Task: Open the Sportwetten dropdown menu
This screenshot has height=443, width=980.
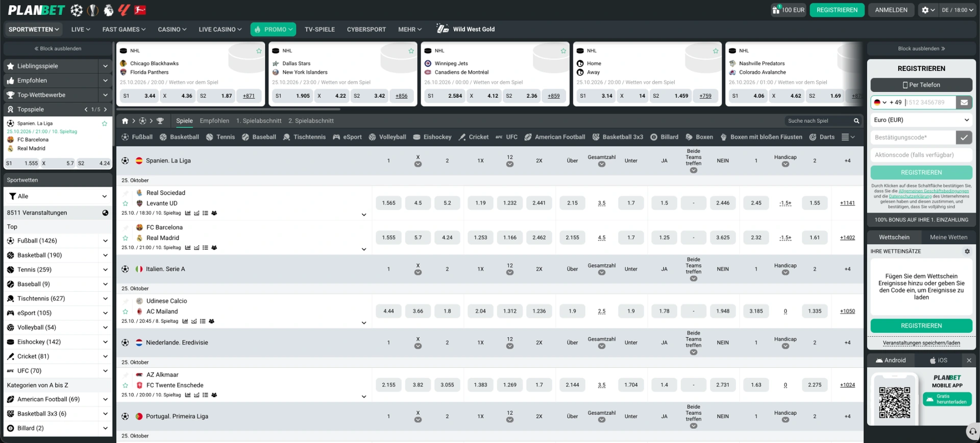Action: [34, 29]
